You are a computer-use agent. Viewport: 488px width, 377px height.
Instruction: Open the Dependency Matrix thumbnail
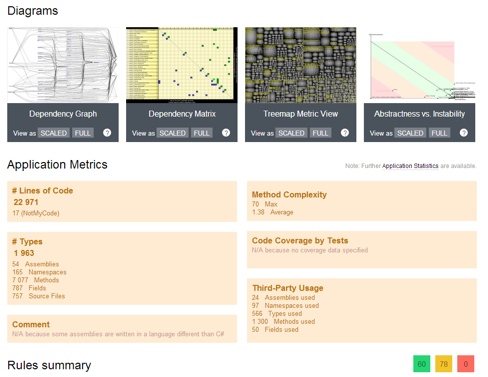pos(182,65)
